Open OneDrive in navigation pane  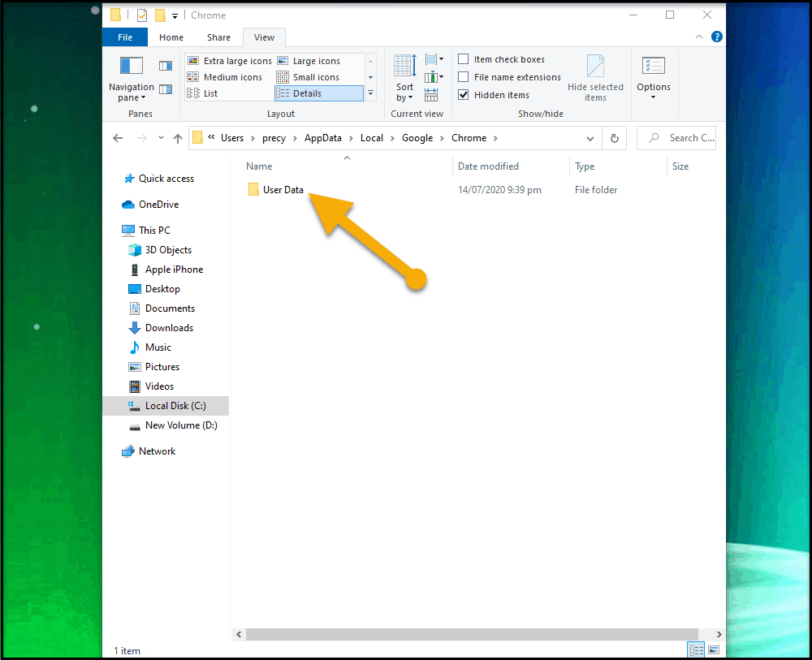151,205
